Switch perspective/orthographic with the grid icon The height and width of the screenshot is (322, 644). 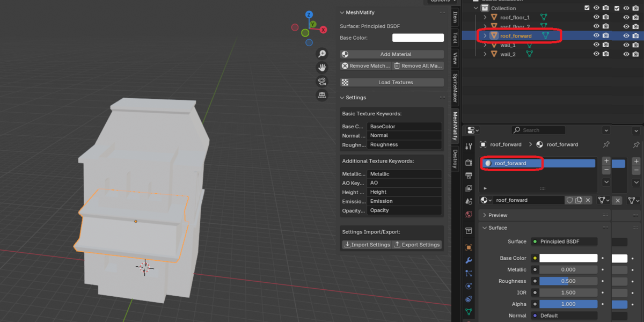coord(322,96)
